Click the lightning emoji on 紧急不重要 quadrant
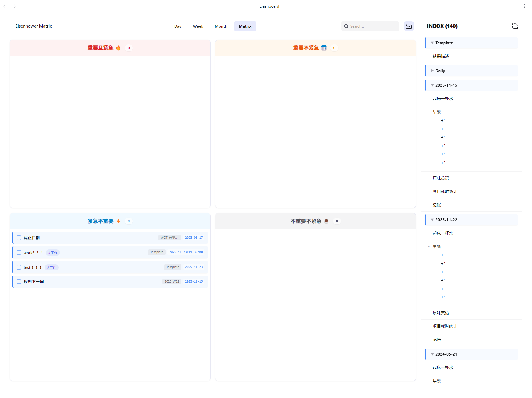This screenshot has height=398, width=532. click(x=118, y=221)
